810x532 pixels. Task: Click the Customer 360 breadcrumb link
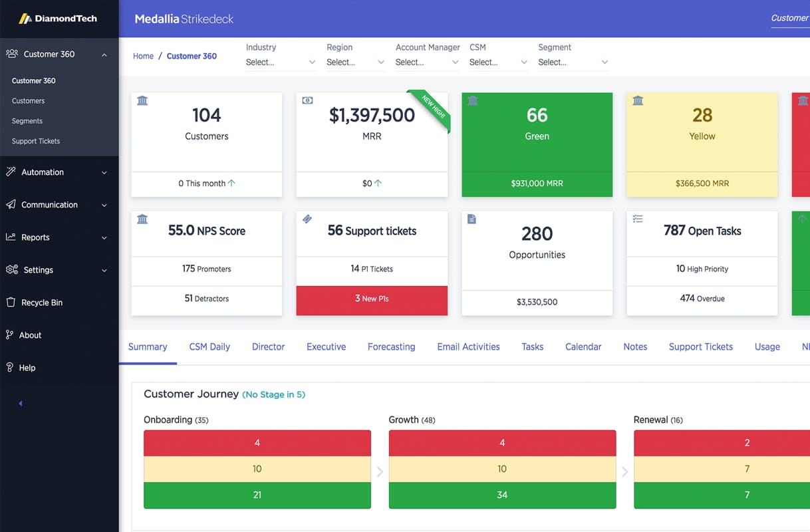coord(192,56)
